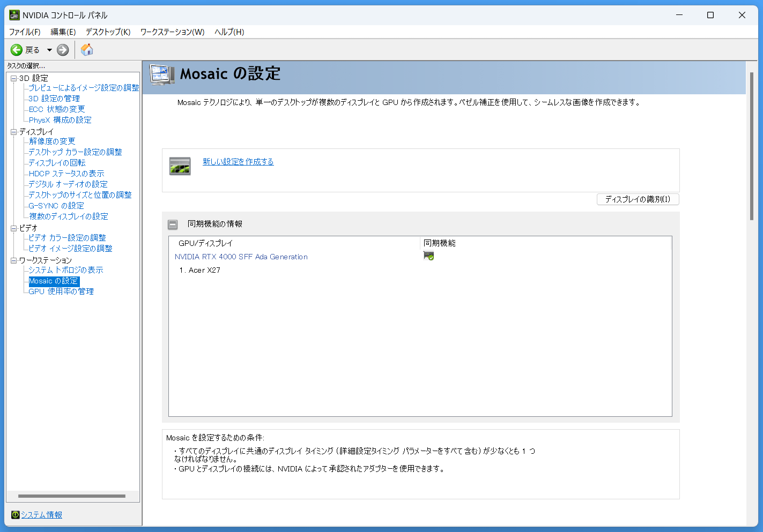Select デジタル オーディオの設定
The height and width of the screenshot is (532, 763).
68,184
